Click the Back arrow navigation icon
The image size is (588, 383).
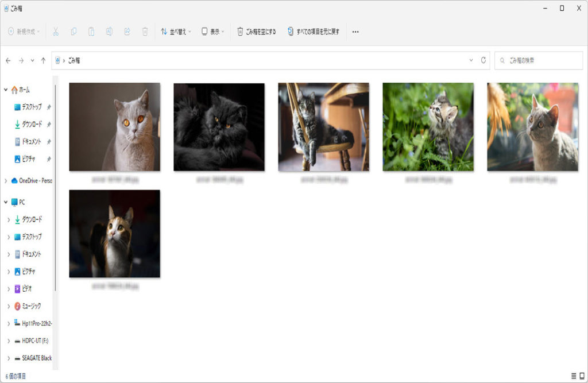tap(8, 60)
